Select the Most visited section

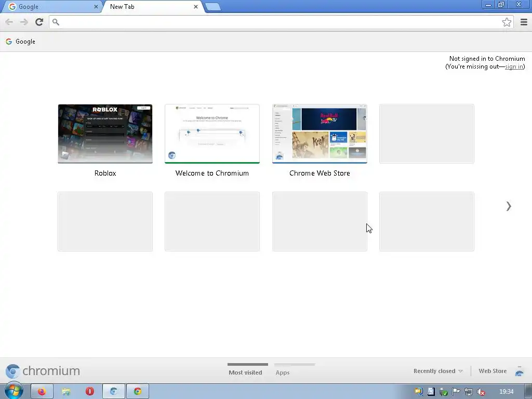tap(245, 372)
